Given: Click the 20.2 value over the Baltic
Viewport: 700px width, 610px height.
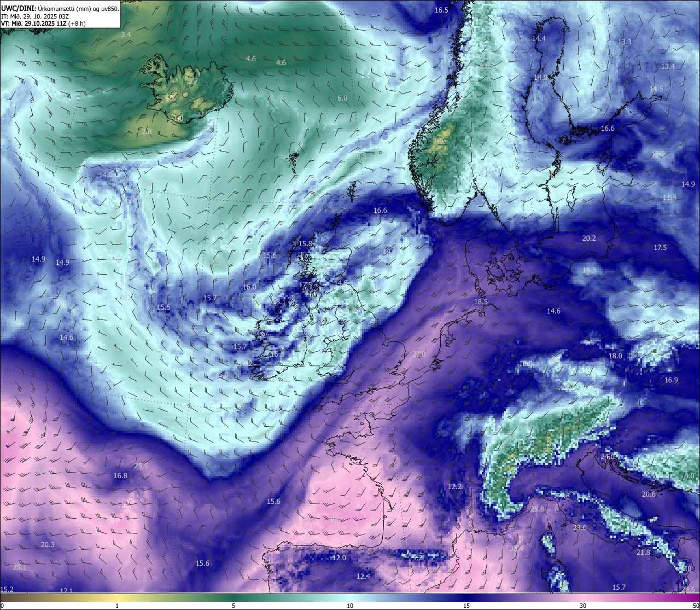Looking at the screenshot, I should [x=589, y=238].
